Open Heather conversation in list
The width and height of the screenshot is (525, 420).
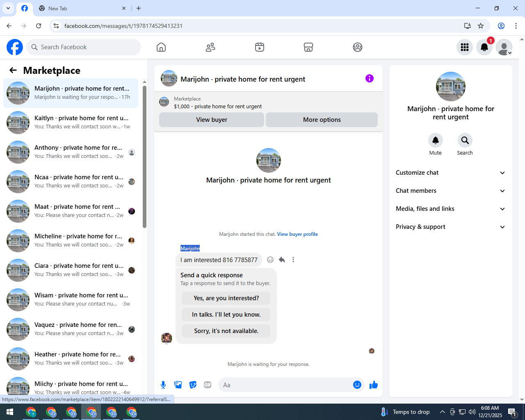[71, 359]
